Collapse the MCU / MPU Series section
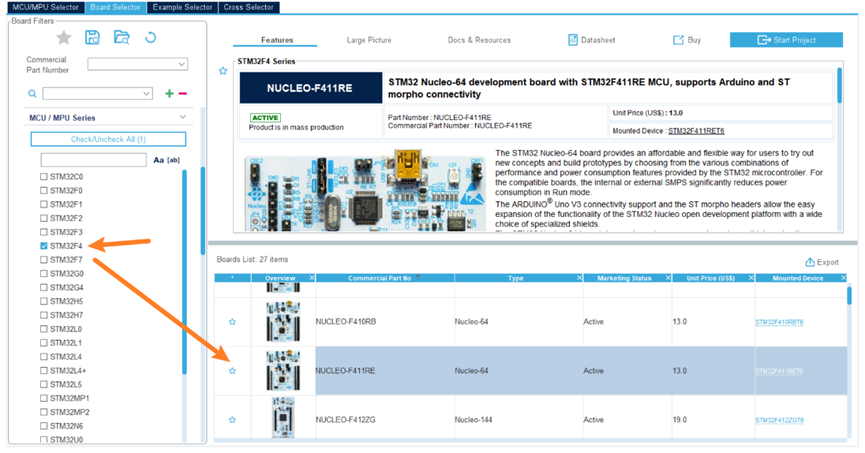 tap(183, 118)
